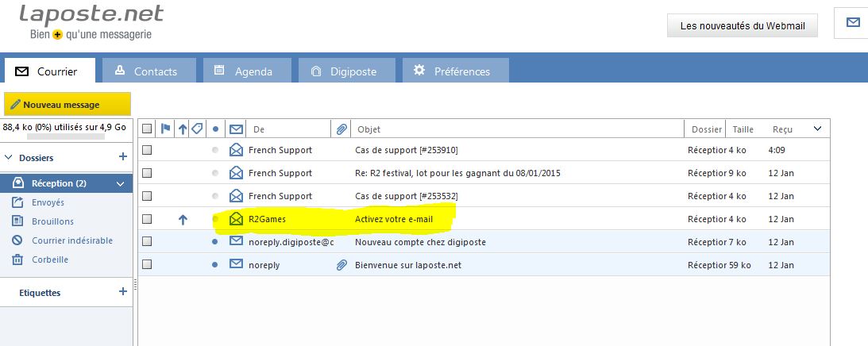Click Les nouveautés du Webmail button
Screen dimensions: 868x346
point(743,26)
